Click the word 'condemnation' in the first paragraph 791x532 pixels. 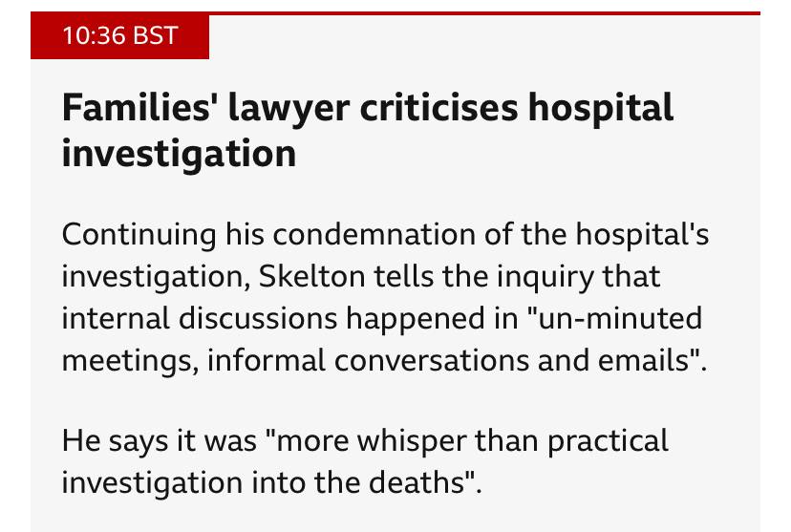tap(374, 235)
